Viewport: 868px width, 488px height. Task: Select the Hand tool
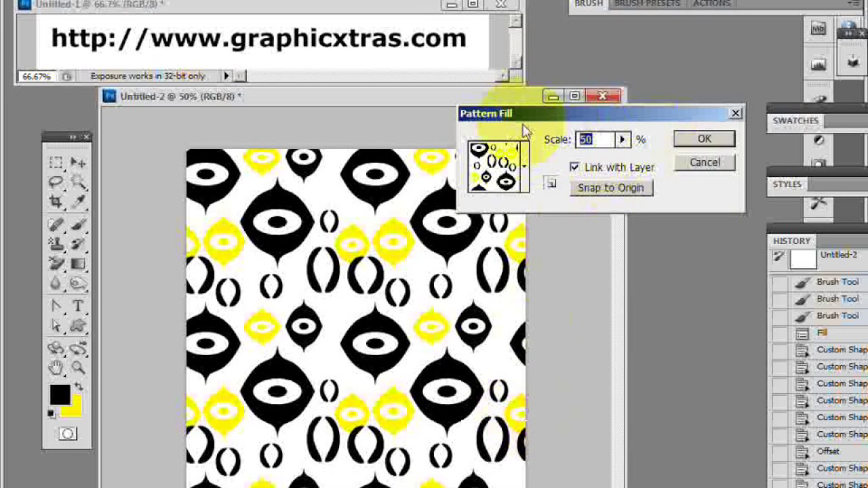(56, 368)
